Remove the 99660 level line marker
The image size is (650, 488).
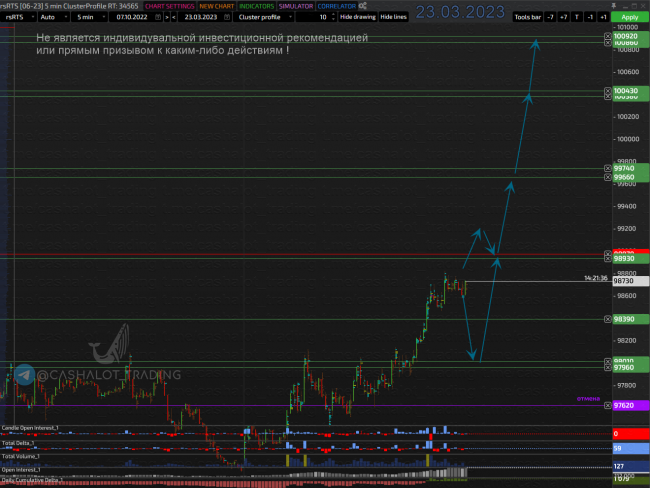pos(607,177)
